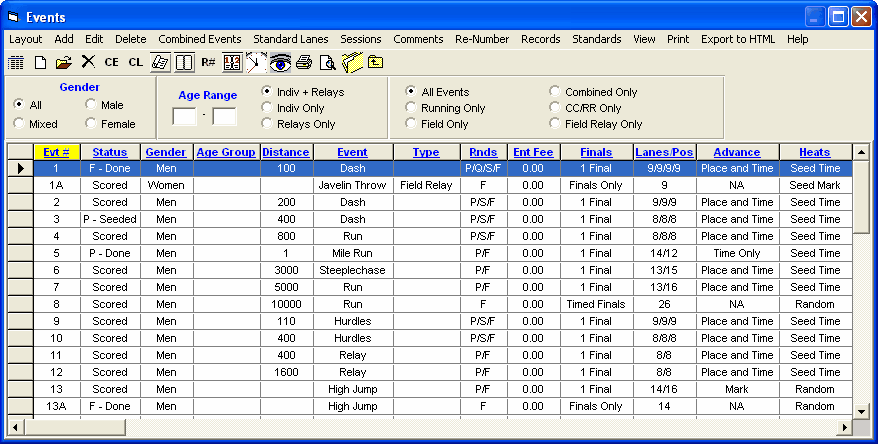The width and height of the screenshot is (878, 444).
Task: Click the Add new event blank page icon
Action: point(40,62)
